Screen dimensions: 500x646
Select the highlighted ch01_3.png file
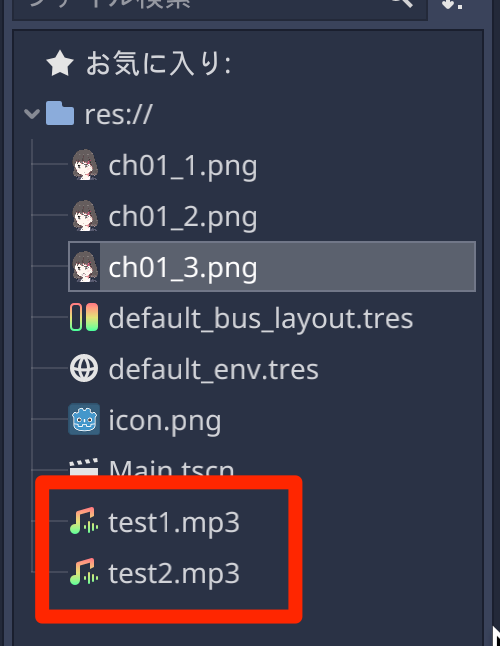(x=272, y=267)
